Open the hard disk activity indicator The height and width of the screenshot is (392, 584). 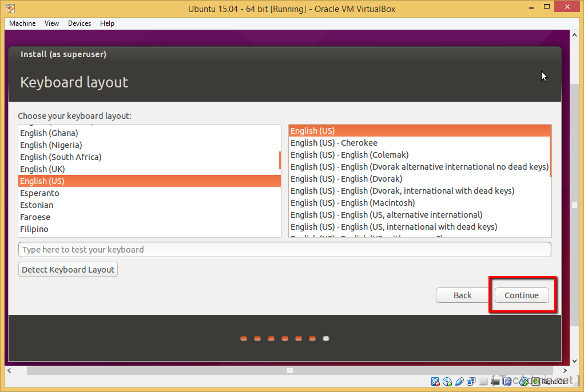(x=435, y=382)
